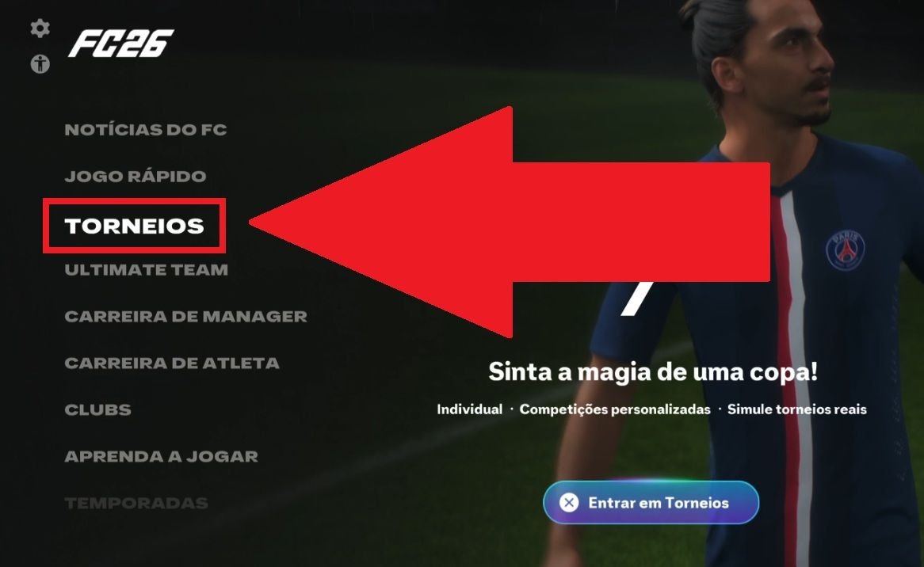
Task: Go to Carreira de Manager
Action: 185,316
